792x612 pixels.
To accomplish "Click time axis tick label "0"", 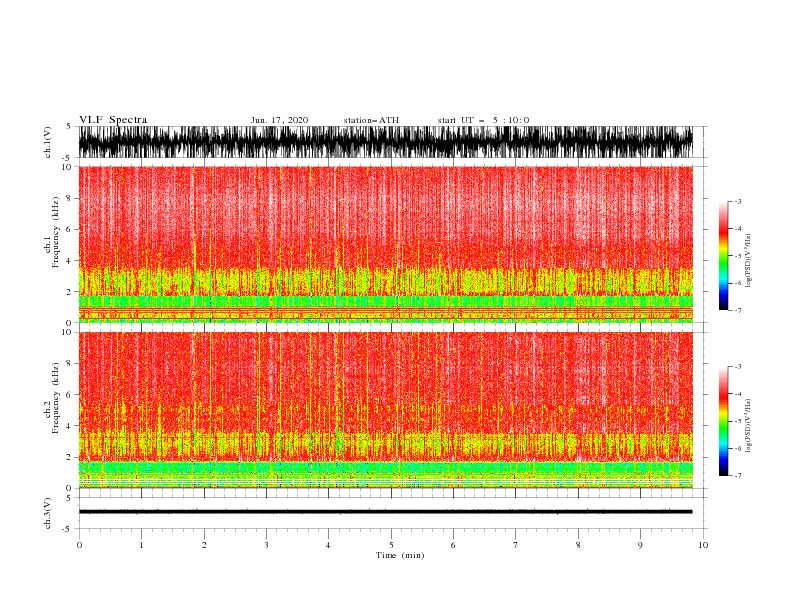I will [79, 545].
